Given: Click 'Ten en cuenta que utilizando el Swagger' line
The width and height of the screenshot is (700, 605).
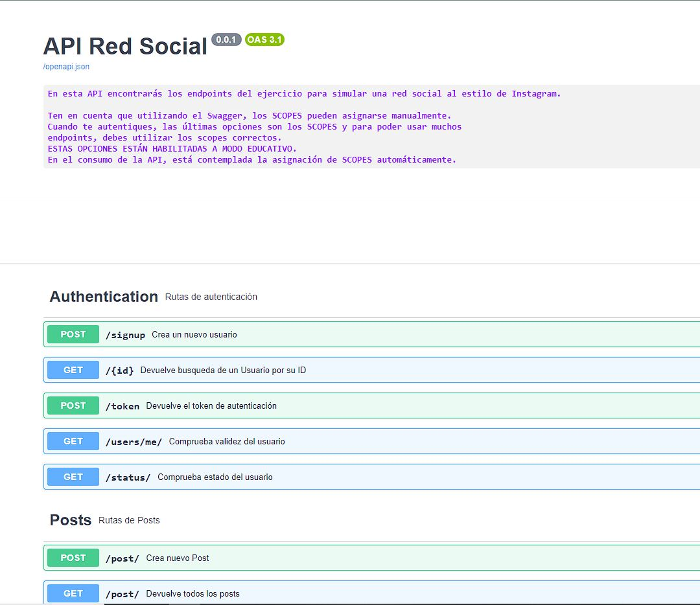Looking at the screenshot, I should 250,115.
